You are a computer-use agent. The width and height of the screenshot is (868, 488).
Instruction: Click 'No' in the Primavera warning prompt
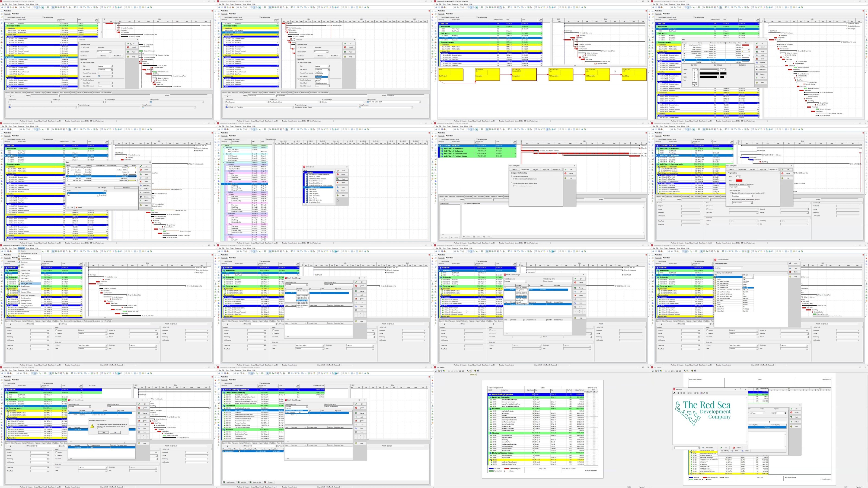[x=115, y=432]
